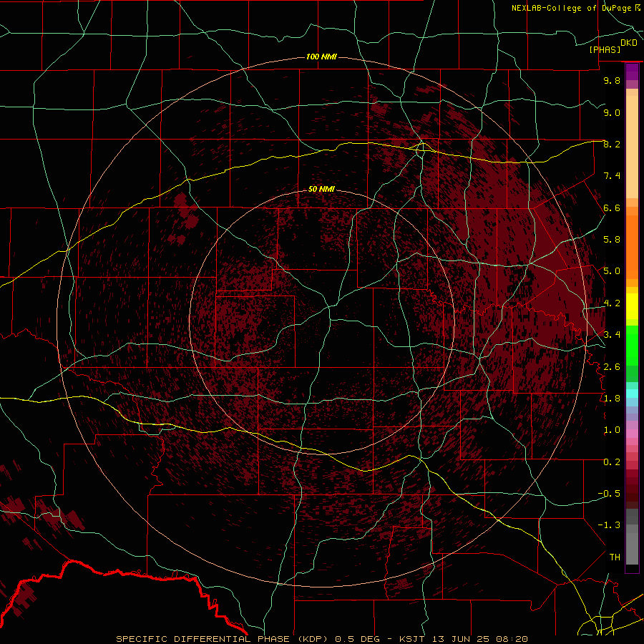
Task: Click the 3.4 scale value
Action: [612, 335]
